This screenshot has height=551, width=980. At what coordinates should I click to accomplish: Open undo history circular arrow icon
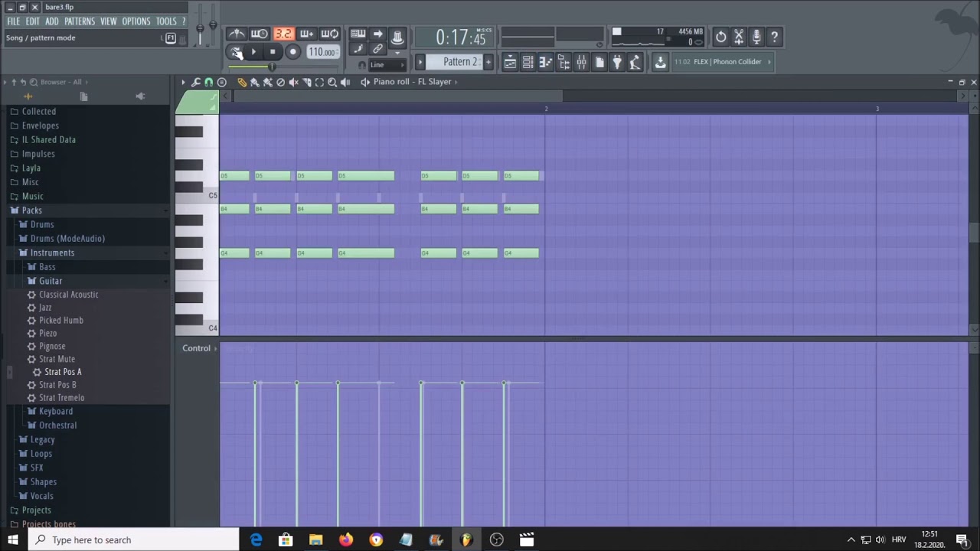pos(720,37)
